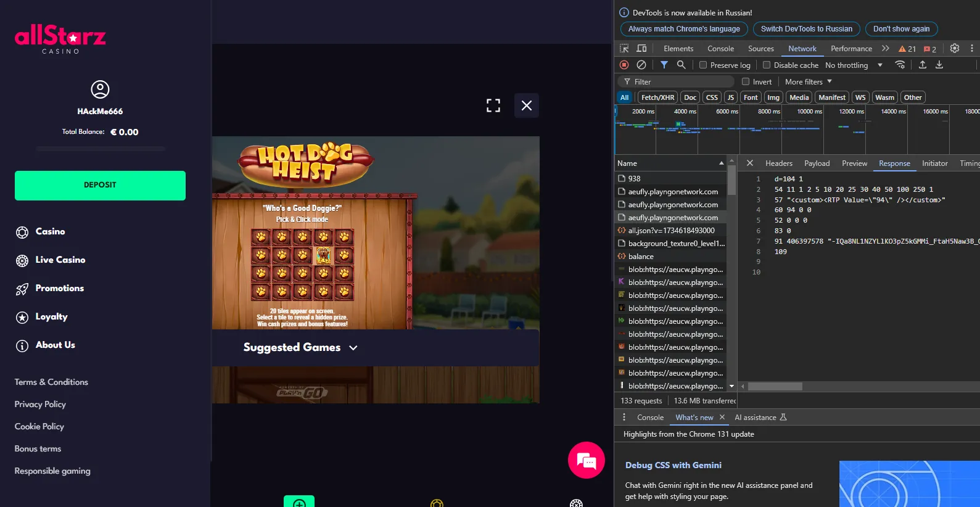Open network conditions wifi icon

[900, 65]
